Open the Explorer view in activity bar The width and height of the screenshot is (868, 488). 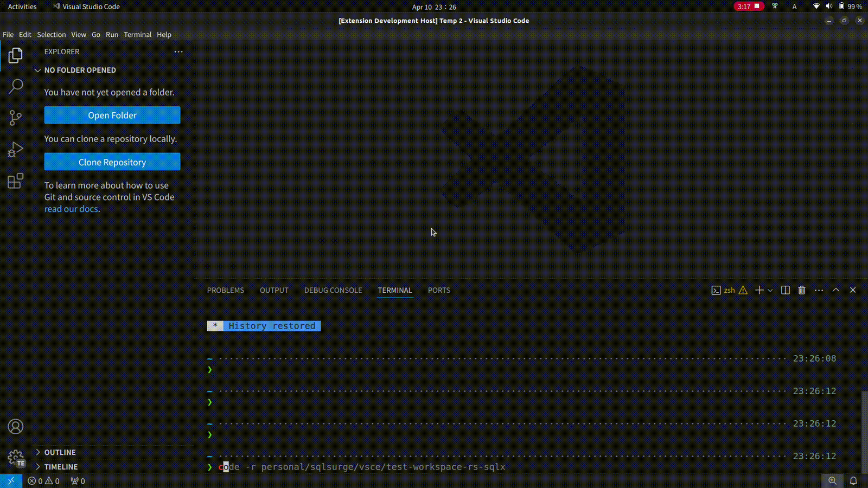click(16, 55)
